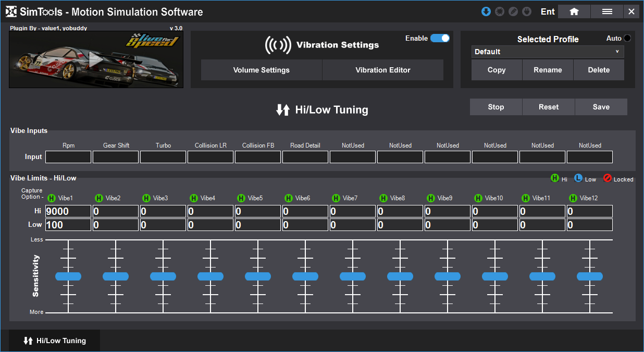Stop the Hi/Low tuning

496,107
